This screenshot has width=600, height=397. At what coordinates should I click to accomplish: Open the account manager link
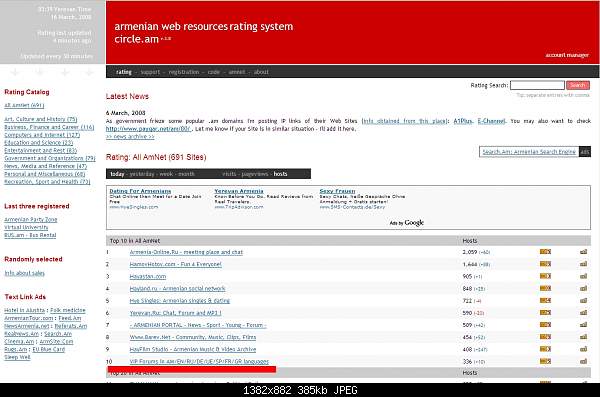click(x=567, y=55)
